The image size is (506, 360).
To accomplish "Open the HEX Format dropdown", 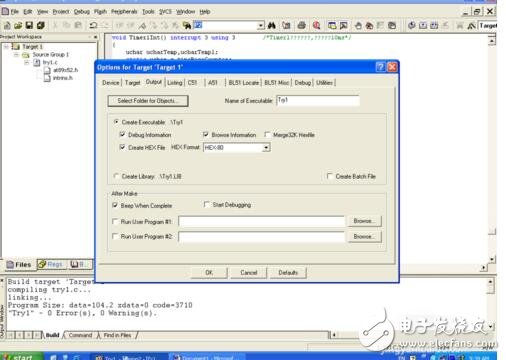I will coord(266,148).
